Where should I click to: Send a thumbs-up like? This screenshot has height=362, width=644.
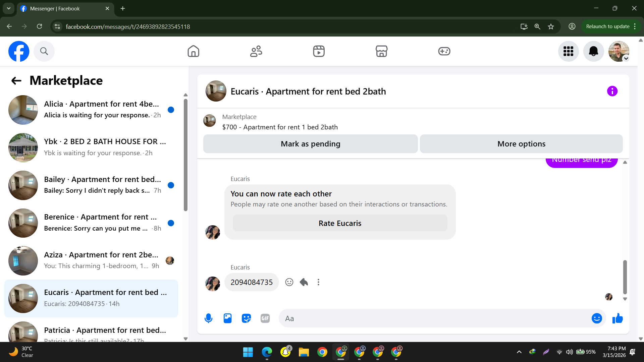(x=618, y=318)
